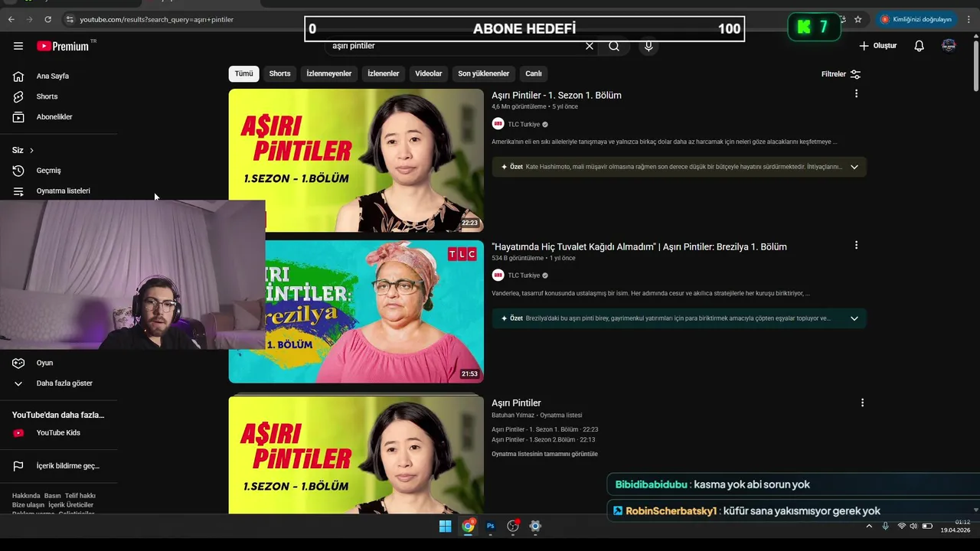Click Chrome icon in taskbar
Screen dimensions: 980x551
468,526
